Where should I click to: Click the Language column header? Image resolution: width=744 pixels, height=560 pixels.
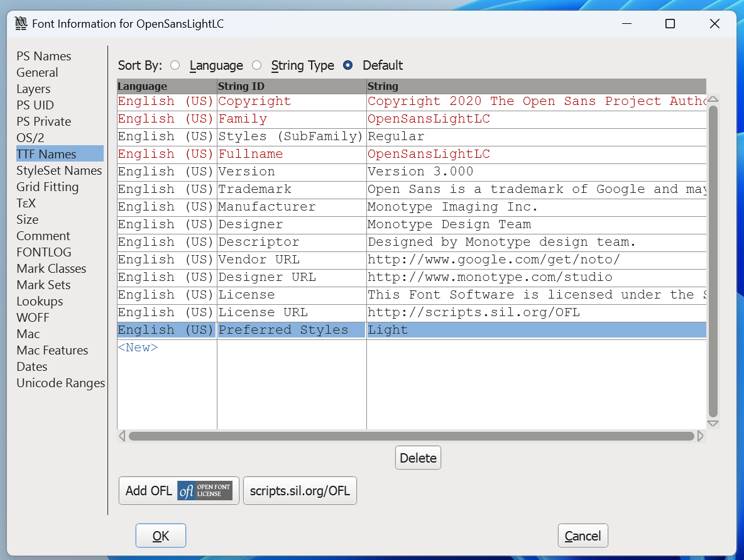[167, 86]
